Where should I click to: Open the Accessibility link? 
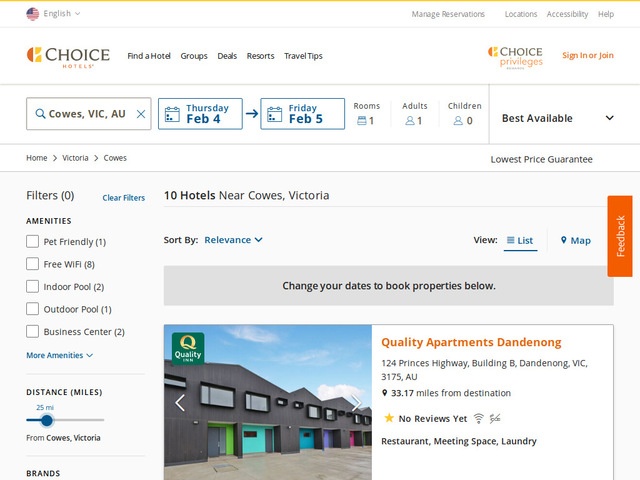tap(567, 14)
